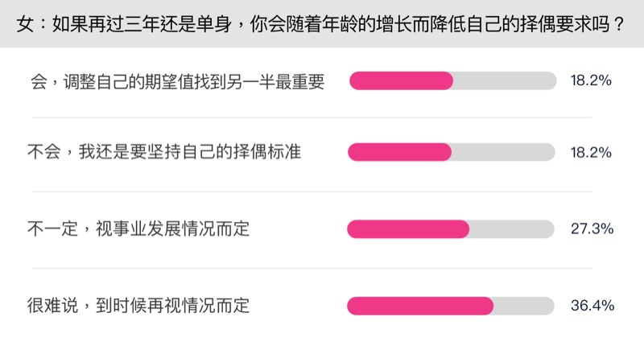Click gray unfilled bar portion for "不会" option
644x354 pixels.
pyautogui.click(x=503, y=152)
